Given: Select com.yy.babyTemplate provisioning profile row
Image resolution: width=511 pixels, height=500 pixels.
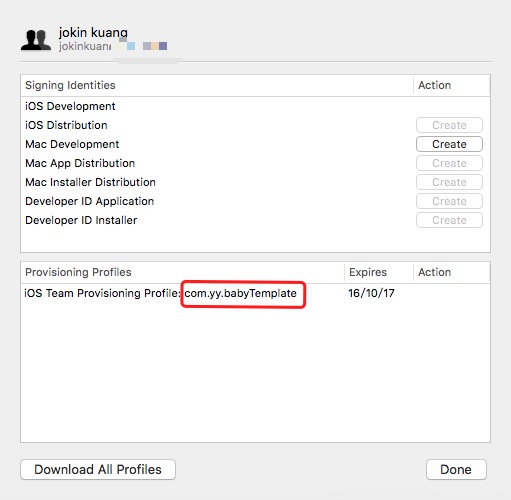Looking at the screenshot, I should (x=255, y=293).
